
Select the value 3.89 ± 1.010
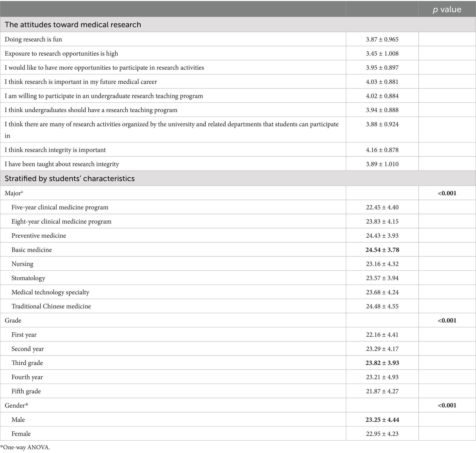click(382, 164)
